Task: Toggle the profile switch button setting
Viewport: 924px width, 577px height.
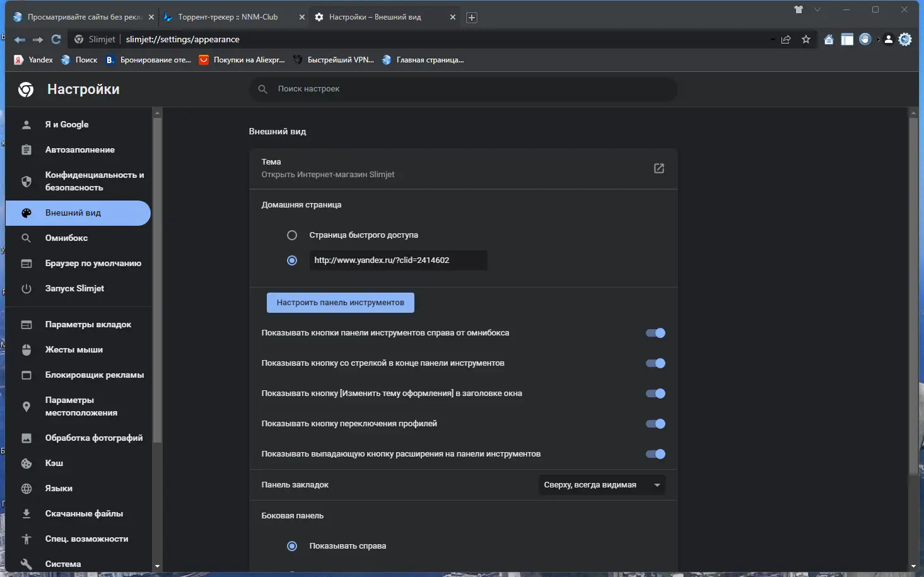Action: click(655, 424)
